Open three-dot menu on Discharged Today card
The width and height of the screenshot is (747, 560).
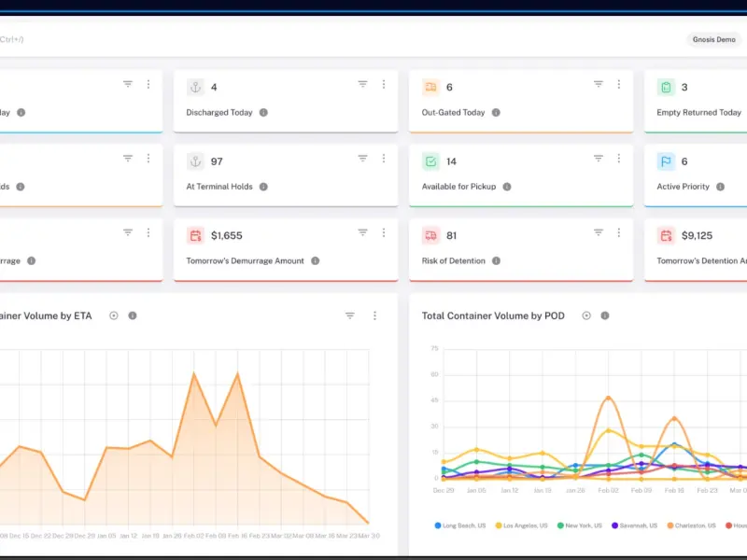pyautogui.click(x=384, y=84)
